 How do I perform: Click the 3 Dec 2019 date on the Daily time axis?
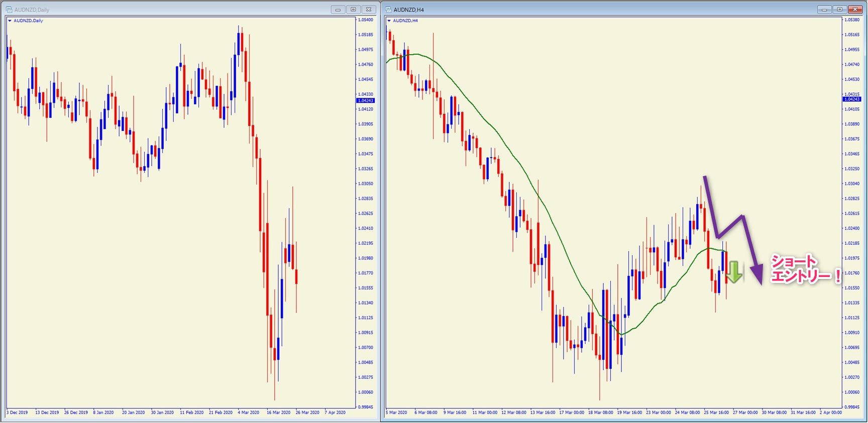[17, 412]
